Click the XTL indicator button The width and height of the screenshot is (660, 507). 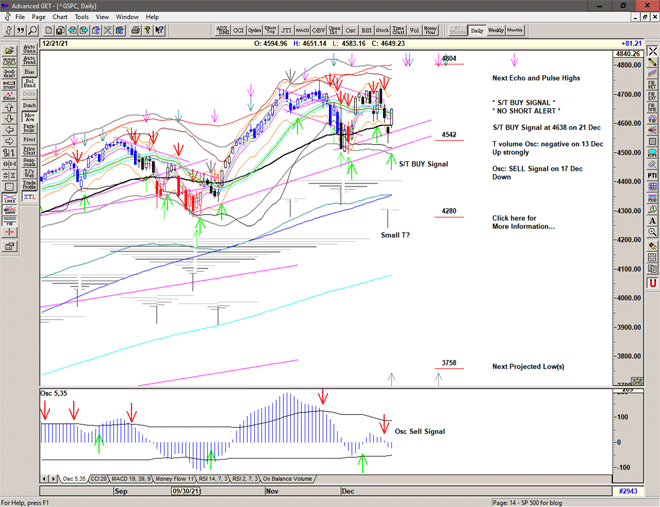point(29,198)
